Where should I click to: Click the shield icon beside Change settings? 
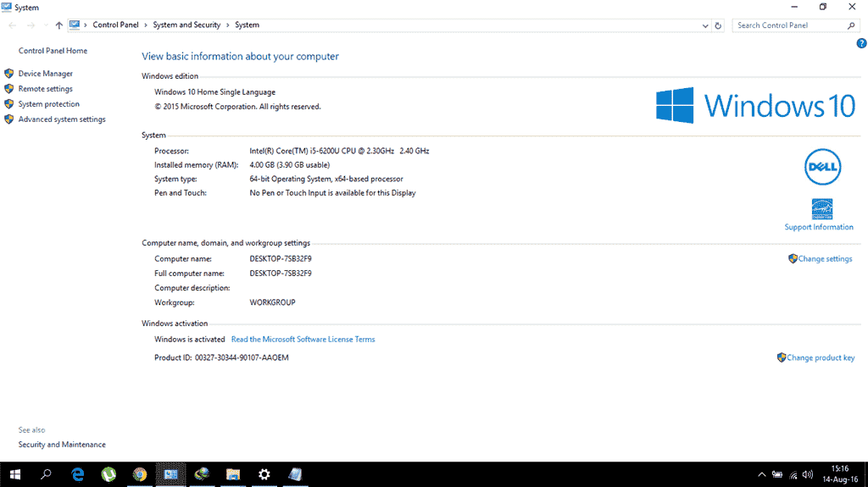point(793,258)
